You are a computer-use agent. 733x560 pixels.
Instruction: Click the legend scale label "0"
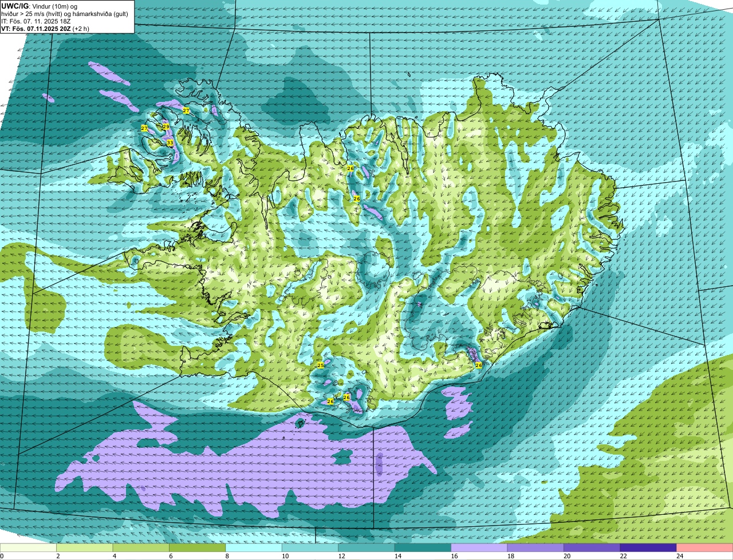point(2,556)
